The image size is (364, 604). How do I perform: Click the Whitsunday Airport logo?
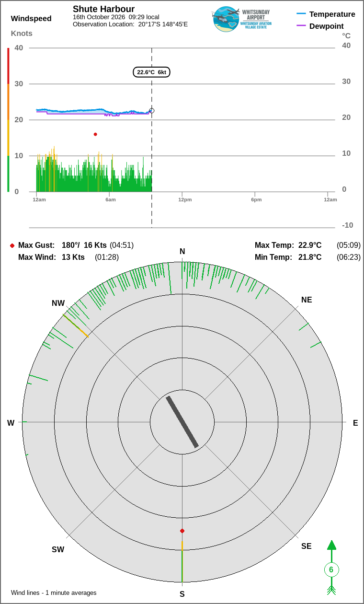(241, 19)
